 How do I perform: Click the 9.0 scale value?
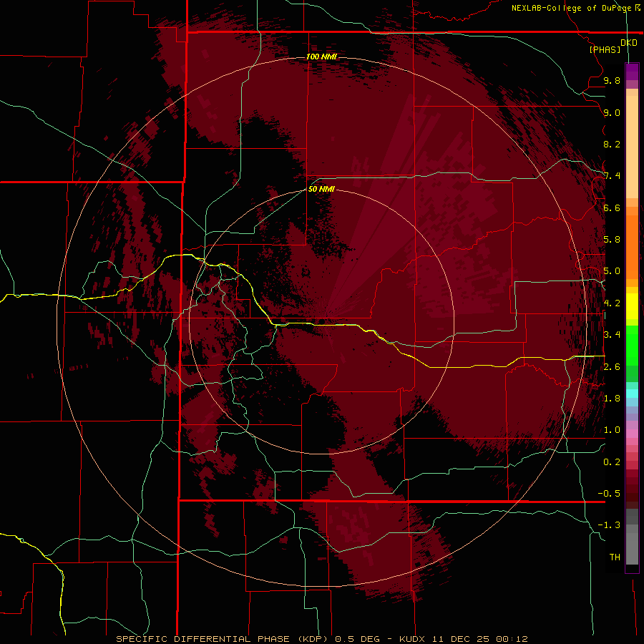pyautogui.click(x=612, y=112)
